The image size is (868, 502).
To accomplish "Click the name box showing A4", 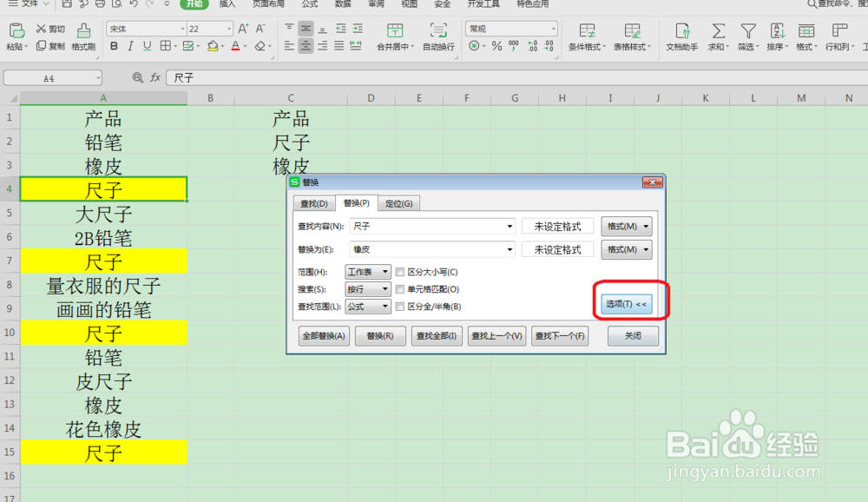I will point(50,76).
